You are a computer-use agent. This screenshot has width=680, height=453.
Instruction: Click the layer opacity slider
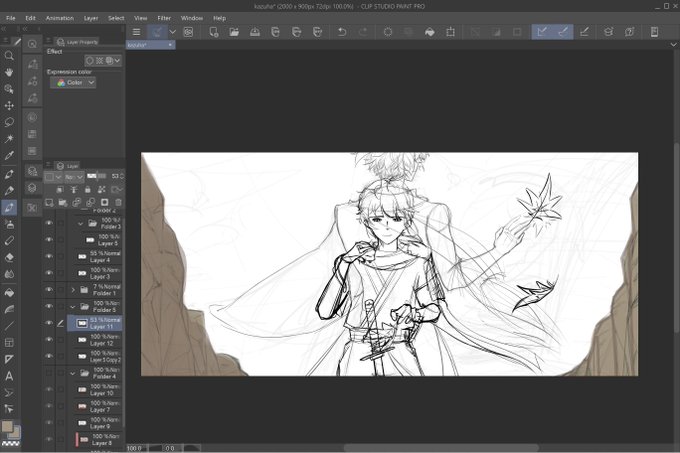click(x=96, y=176)
